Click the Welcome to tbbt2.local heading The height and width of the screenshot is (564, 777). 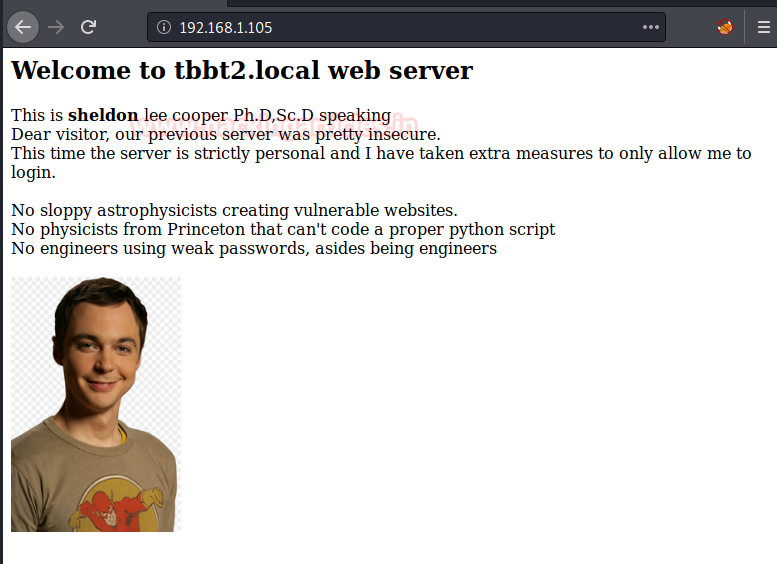[242, 70]
